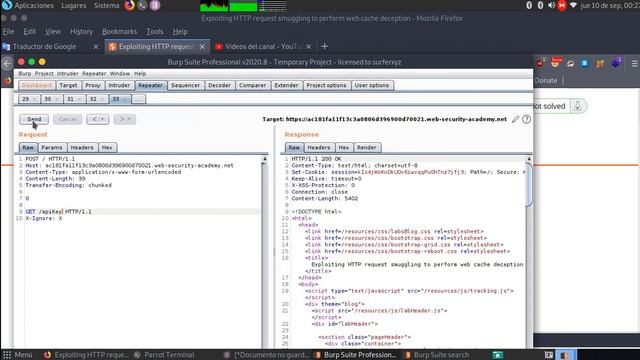The image size is (640, 360).
Task: Click the purple launcher icon in top panel
Action: (155, 5)
